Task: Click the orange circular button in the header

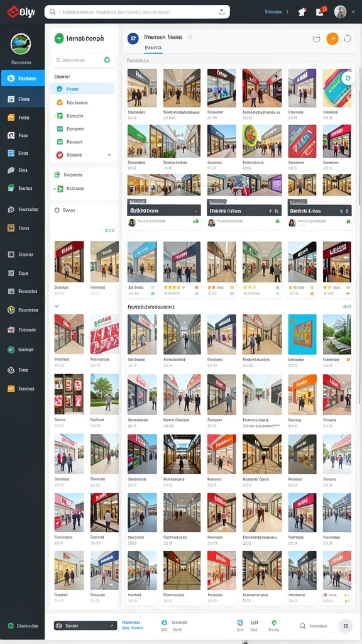Action: pyautogui.click(x=332, y=38)
